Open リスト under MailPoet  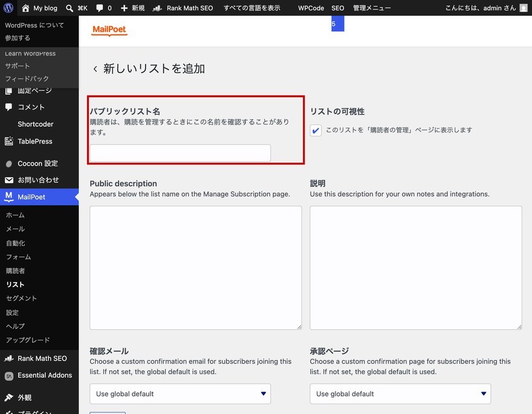coord(15,285)
